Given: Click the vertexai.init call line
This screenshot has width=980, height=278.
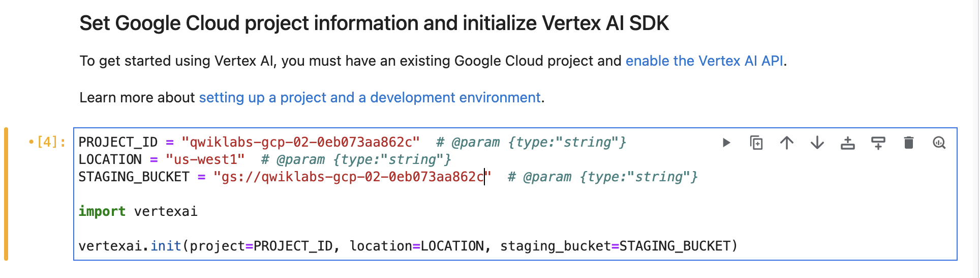Looking at the screenshot, I should pyautogui.click(x=408, y=246).
